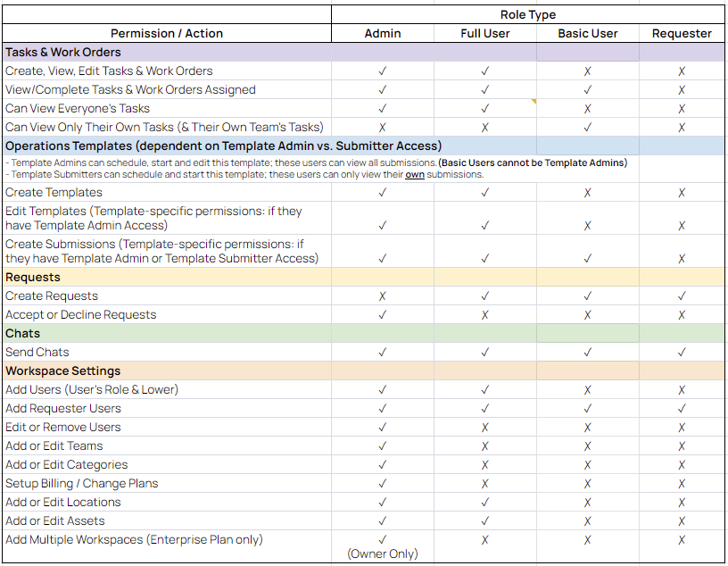This screenshot has height=566, width=728.
Task: Toggle Basic User X for Create Requests
Action: tap(588, 295)
